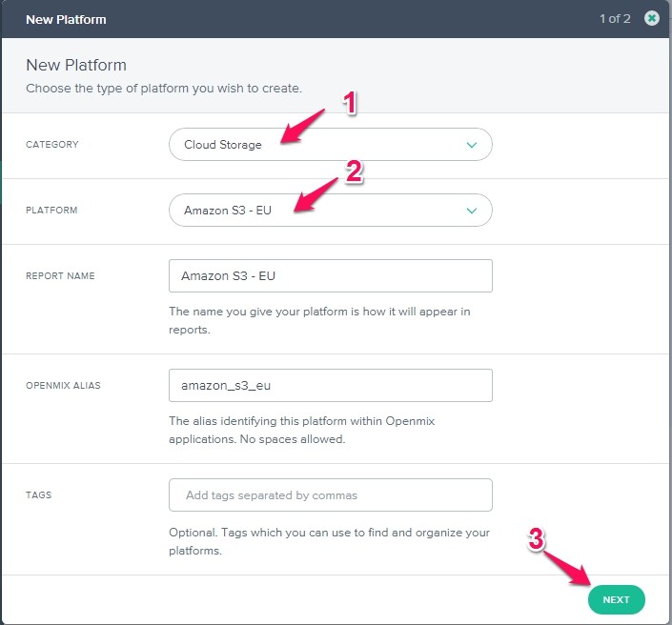Click the optional tags help text
This screenshot has height=625, width=672.
click(329, 541)
